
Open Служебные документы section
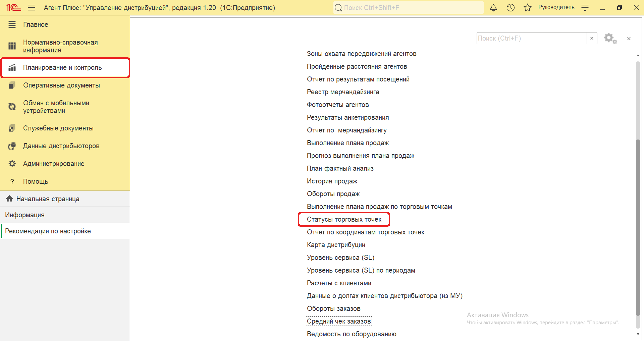[x=58, y=128]
